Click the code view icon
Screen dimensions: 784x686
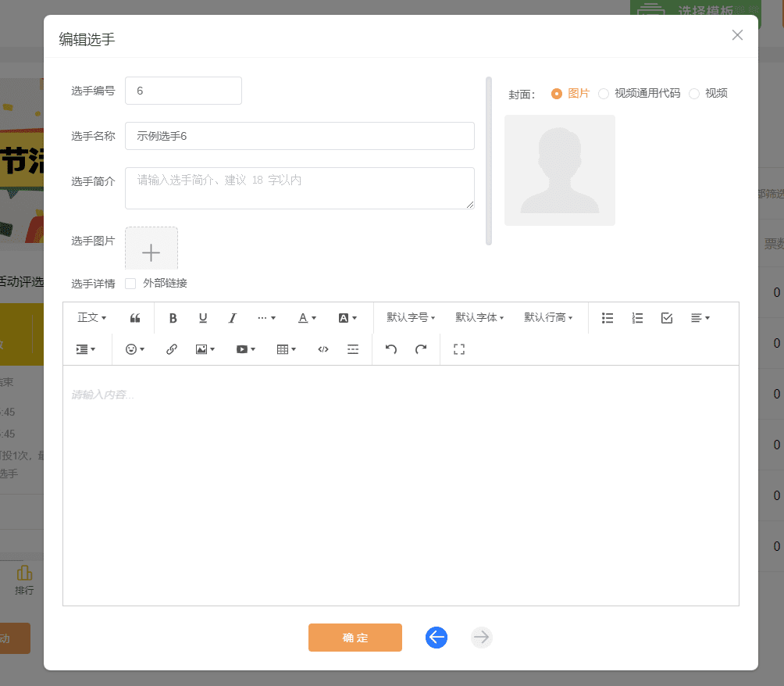[x=323, y=349]
